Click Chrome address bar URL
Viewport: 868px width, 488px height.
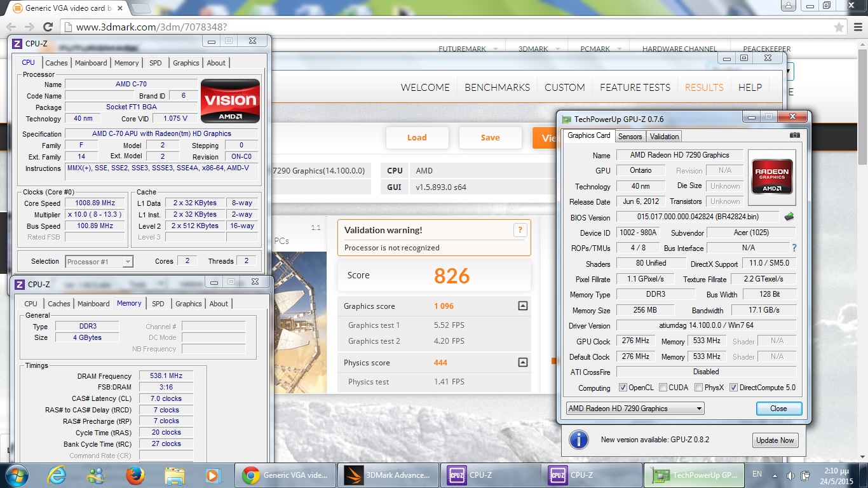pos(151,27)
